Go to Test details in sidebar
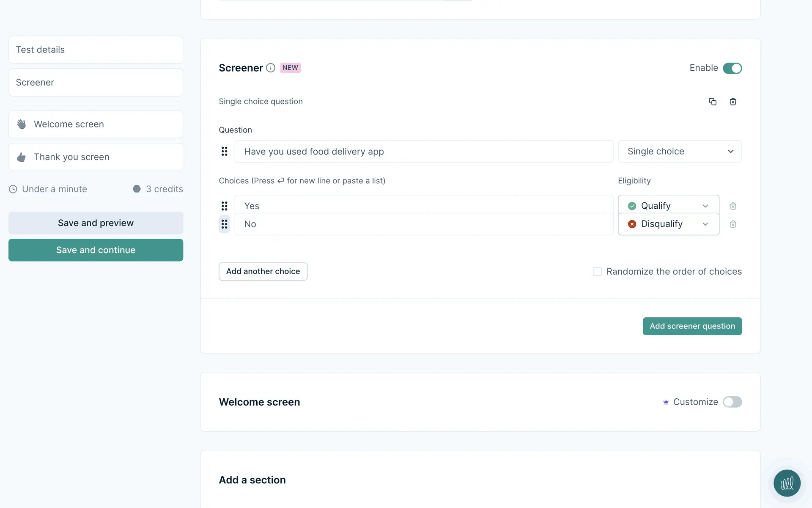Screen dimensions: 812x508 pos(96,50)
